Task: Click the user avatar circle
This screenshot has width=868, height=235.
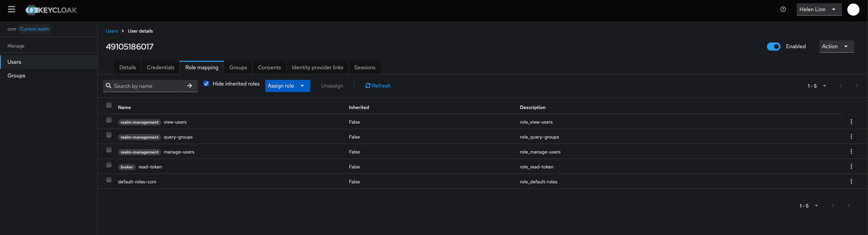Action: pos(853,10)
